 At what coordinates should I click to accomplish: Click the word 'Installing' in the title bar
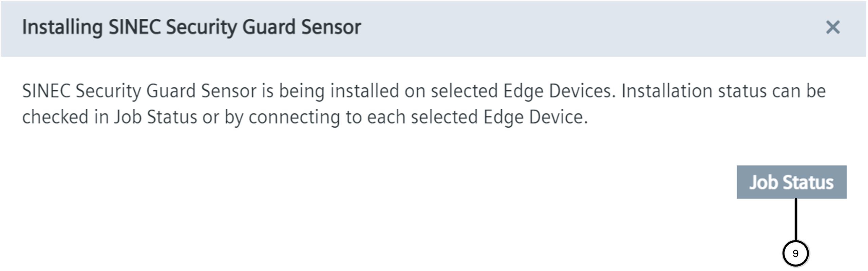tap(62, 27)
